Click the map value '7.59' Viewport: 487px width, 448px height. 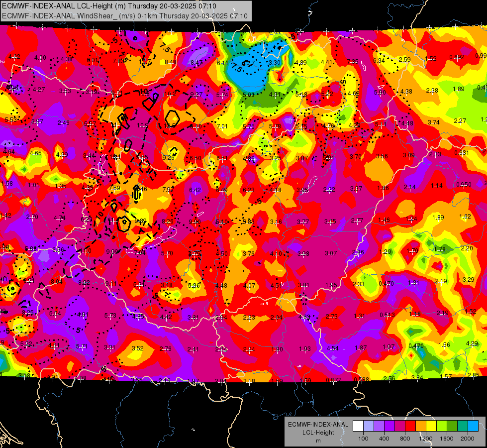(x=114, y=188)
